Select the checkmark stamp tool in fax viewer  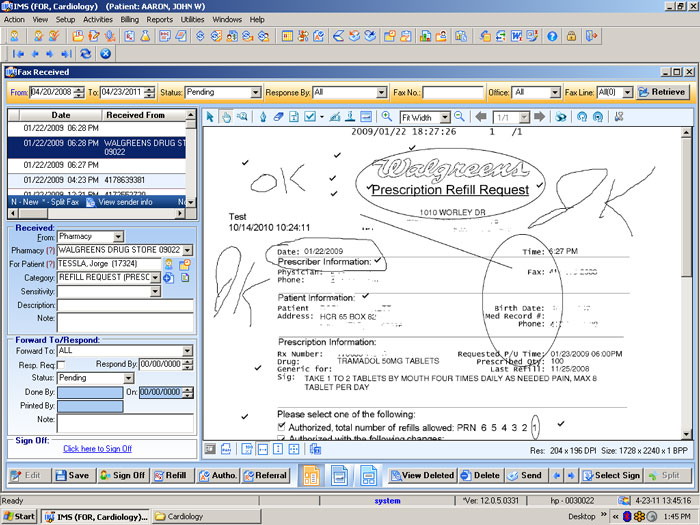tap(309, 117)
